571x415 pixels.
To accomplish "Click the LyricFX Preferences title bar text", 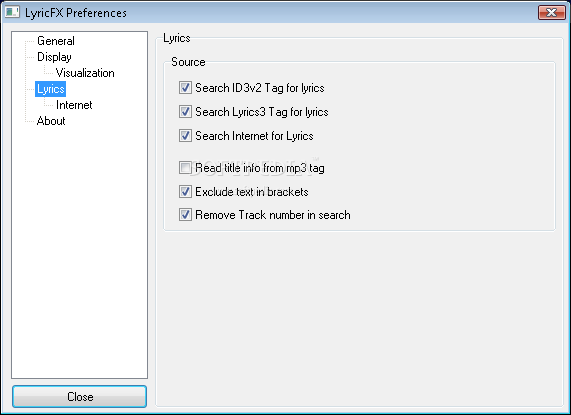I will pyautogui.click(x=76, y=13).
